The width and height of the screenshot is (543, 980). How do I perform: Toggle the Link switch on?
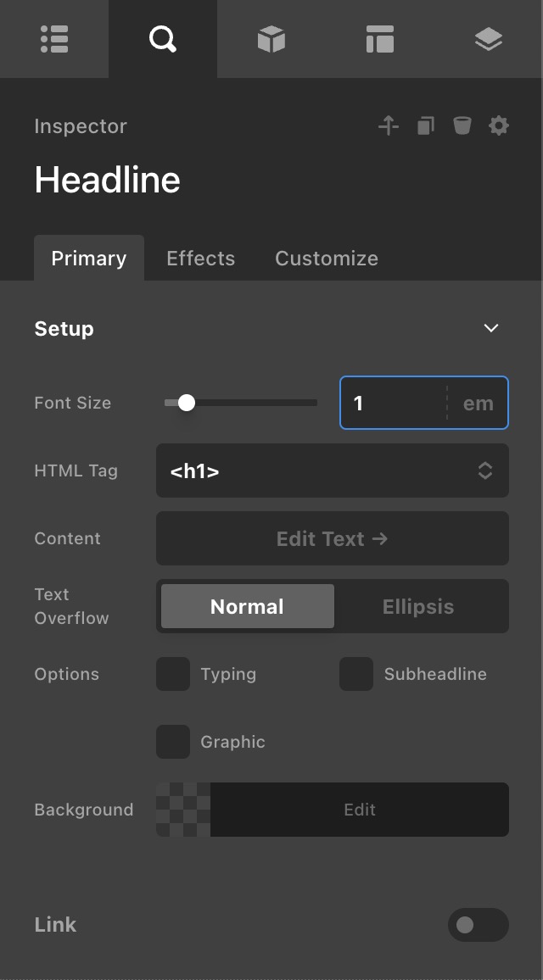click(x=478, y=925)
